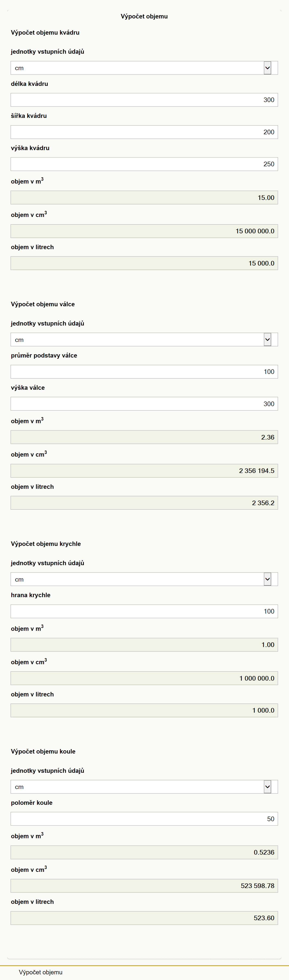
Task: Open the units dropdown for koule section
Action: coord(144,787)
